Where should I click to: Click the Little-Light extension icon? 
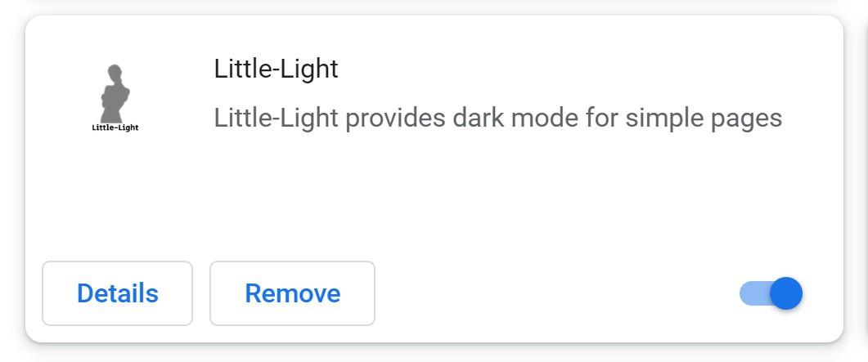tap(115, 98)
